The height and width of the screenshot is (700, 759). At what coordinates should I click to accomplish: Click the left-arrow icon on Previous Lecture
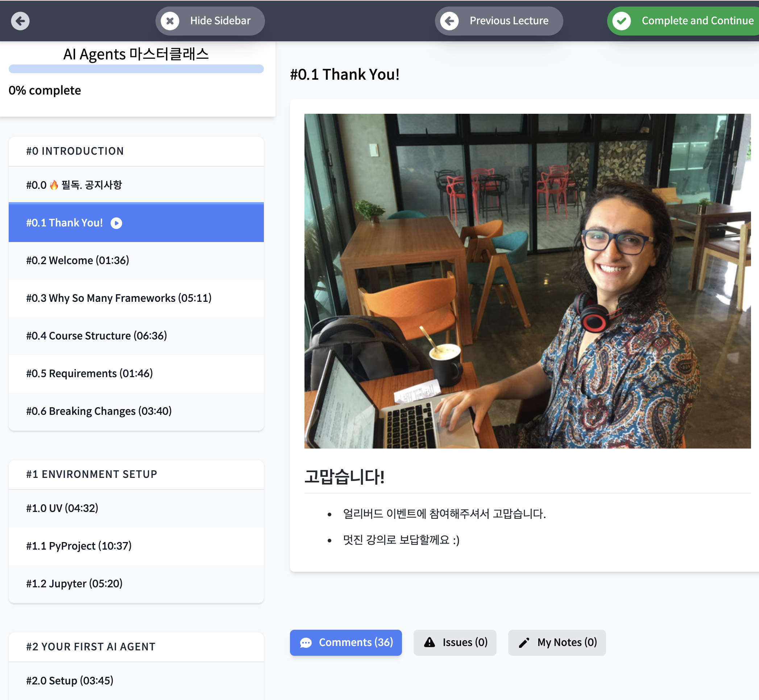(x=449, y=21)
